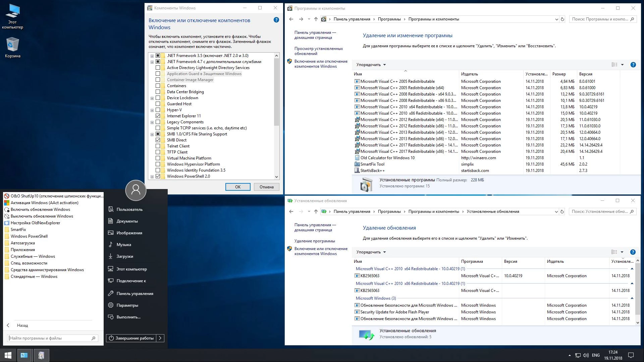Screen dimensions: 644x362
Task: Launch O&O ShutUp10 from Start menu
Action: 54,196
